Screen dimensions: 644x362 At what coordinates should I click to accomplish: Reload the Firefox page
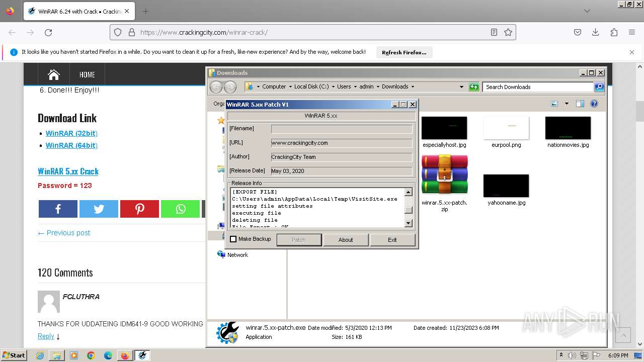click(x=48, y=32)
